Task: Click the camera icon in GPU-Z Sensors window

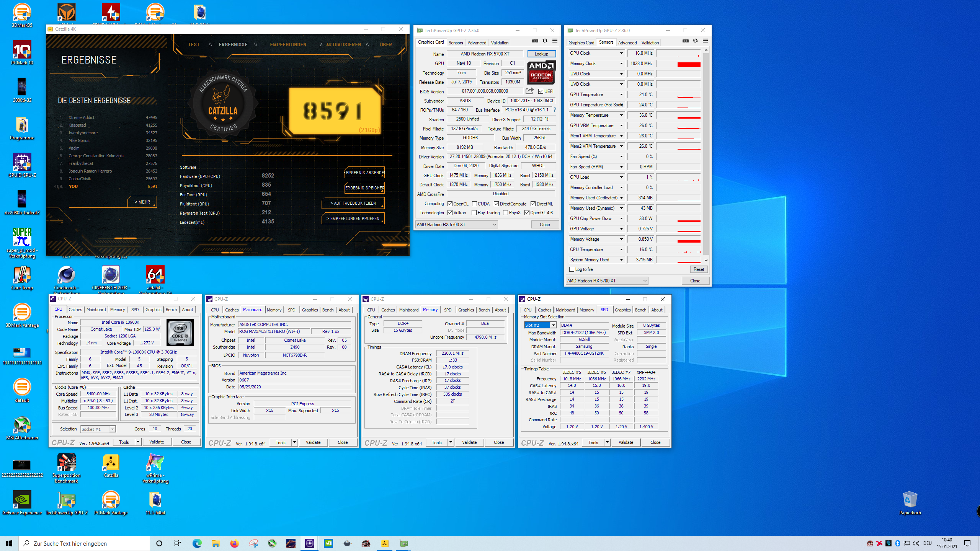Action: point(686,41)
